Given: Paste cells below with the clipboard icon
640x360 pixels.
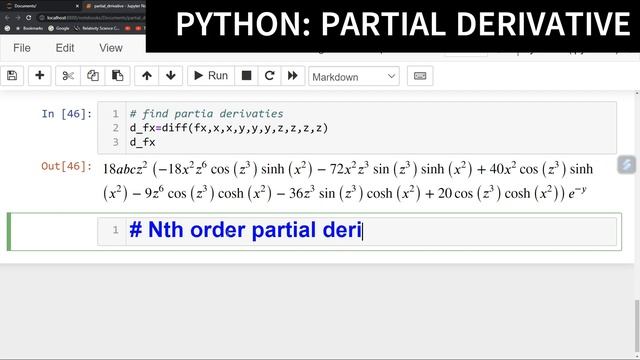Looking at the screenshot, I should pyautogui.click(x=118, y=76).
